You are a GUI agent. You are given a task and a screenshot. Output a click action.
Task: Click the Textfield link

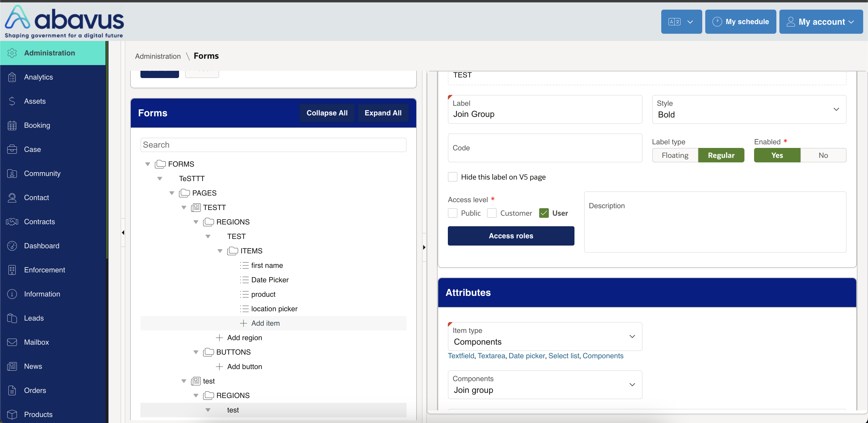(461, 356)
